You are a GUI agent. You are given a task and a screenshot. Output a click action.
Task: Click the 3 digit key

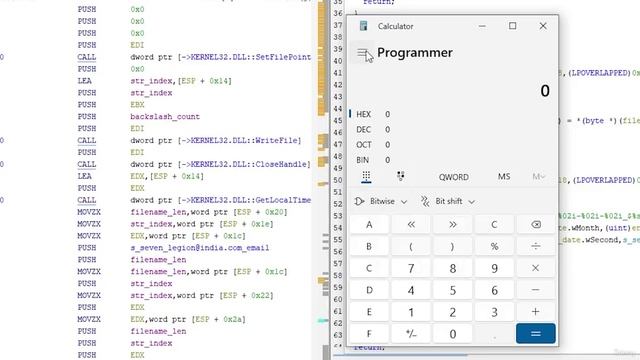[494, 312]
